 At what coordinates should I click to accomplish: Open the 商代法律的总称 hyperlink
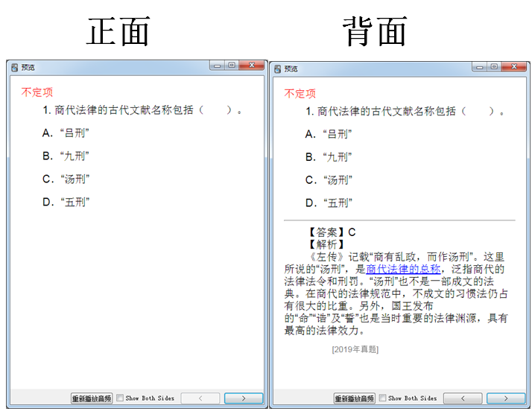coord(403,269)
